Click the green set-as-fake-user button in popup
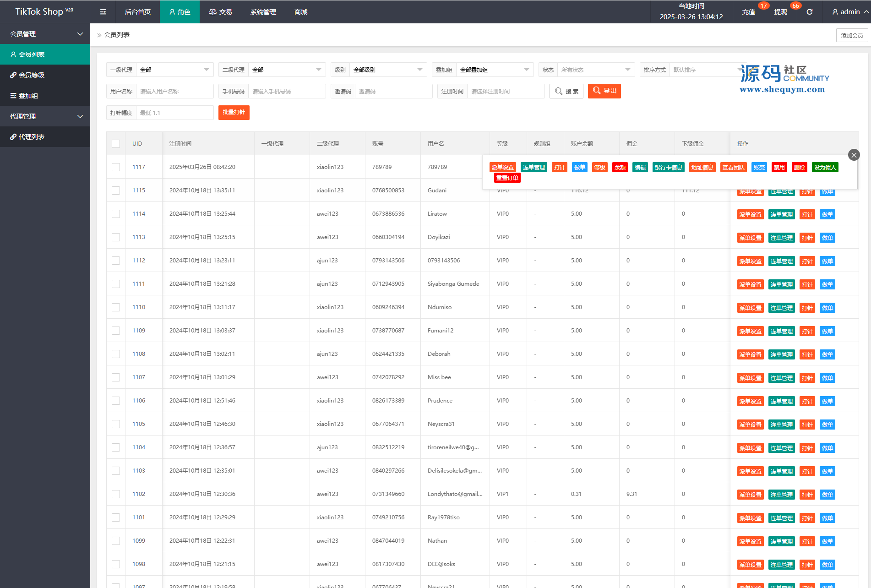This screenshot has height=588, width=871. click(825, 168)
